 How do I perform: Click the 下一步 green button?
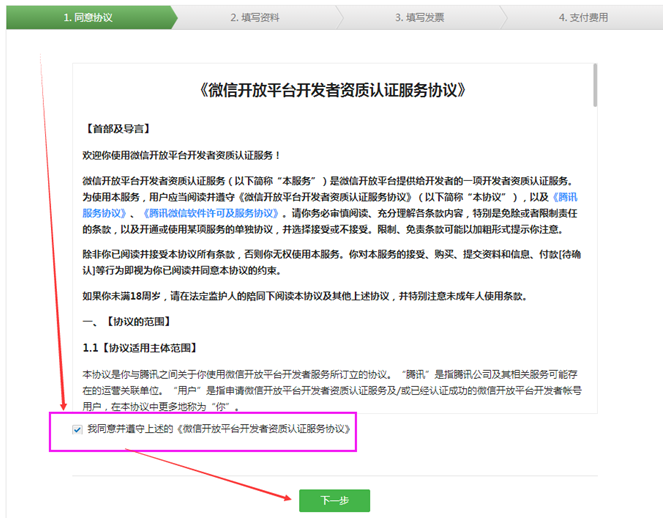[x=334, y=500]
